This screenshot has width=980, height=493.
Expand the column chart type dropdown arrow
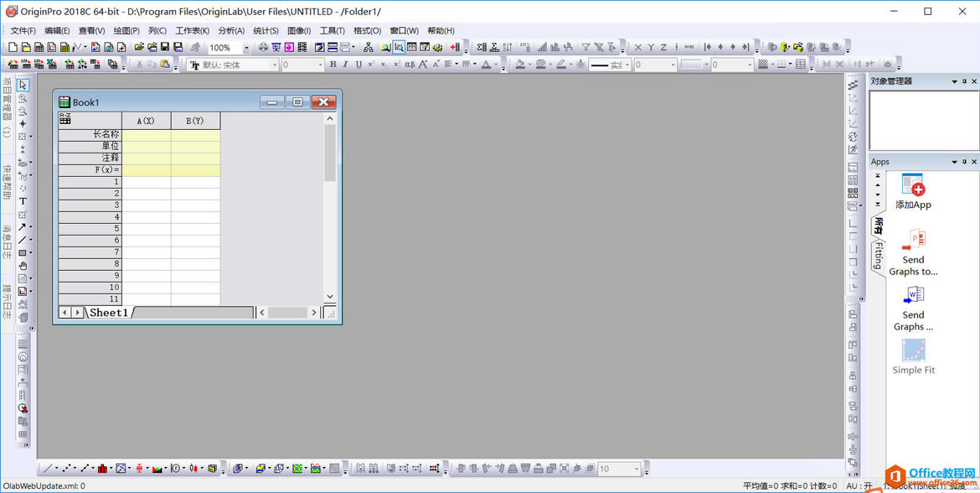(110, 468)
